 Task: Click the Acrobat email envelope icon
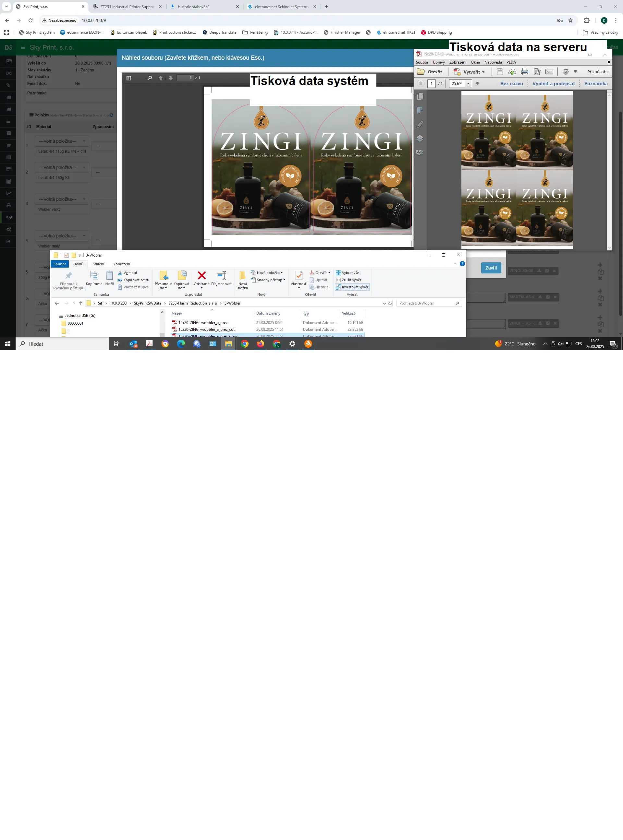pyautogui.click(x=549, y=72)
